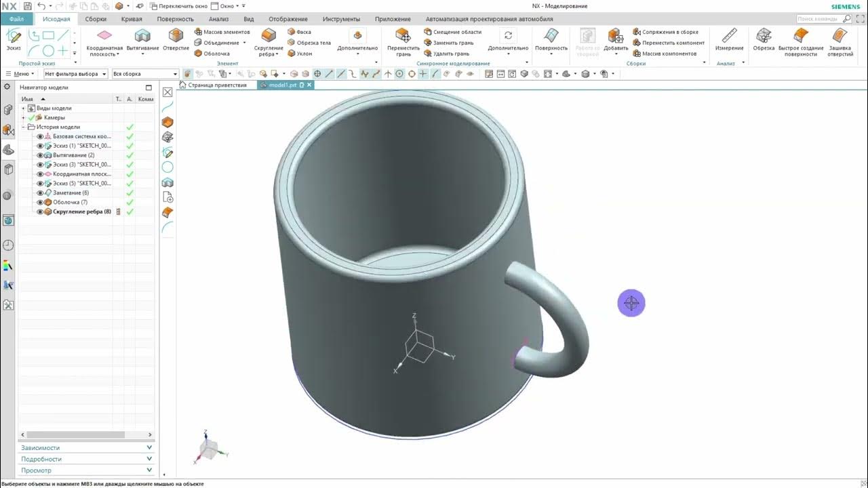Screen dimensions: 868x488
Task: Expand the Просмотр panel
Action: [x=86, y=470]
